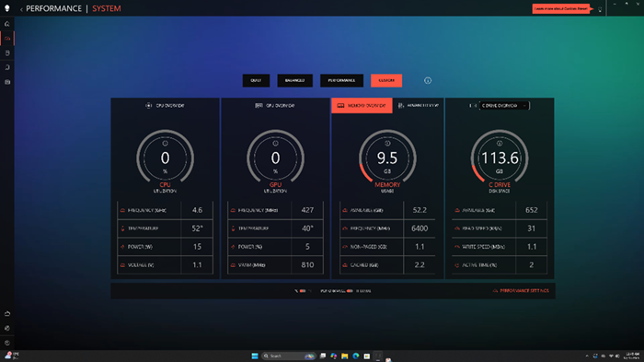Click GPU temperature value 40°
Screen dimensions: 644x362
tap(307, 228)
